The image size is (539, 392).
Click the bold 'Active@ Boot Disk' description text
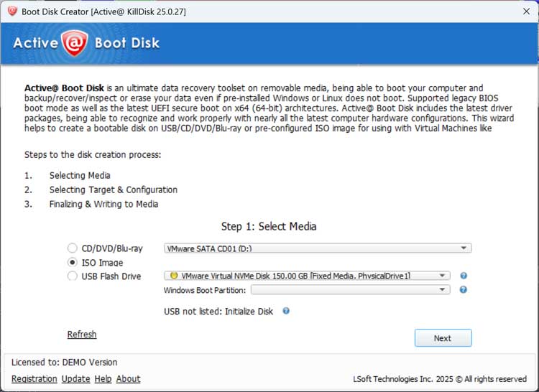pyautogui.click(x=64, y=88)
